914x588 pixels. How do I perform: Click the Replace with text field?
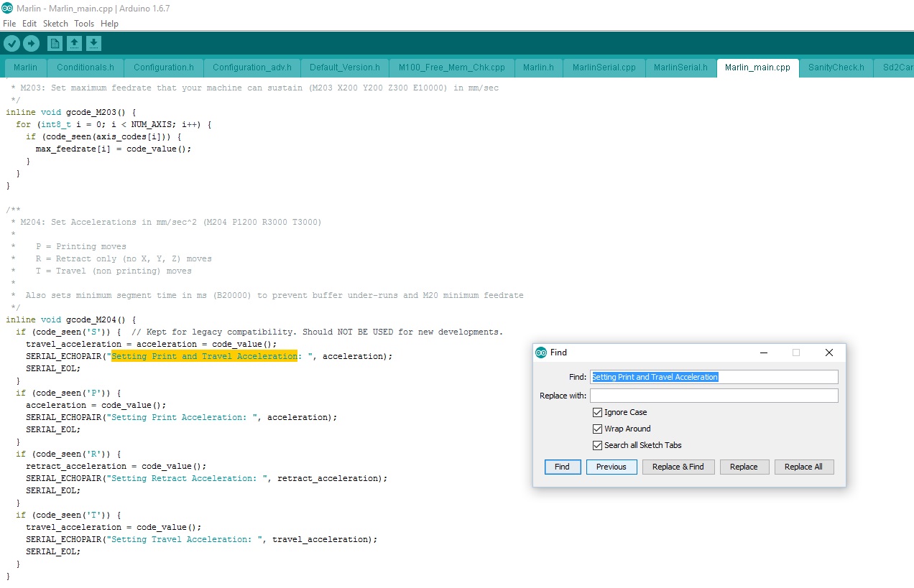(714, 396)
